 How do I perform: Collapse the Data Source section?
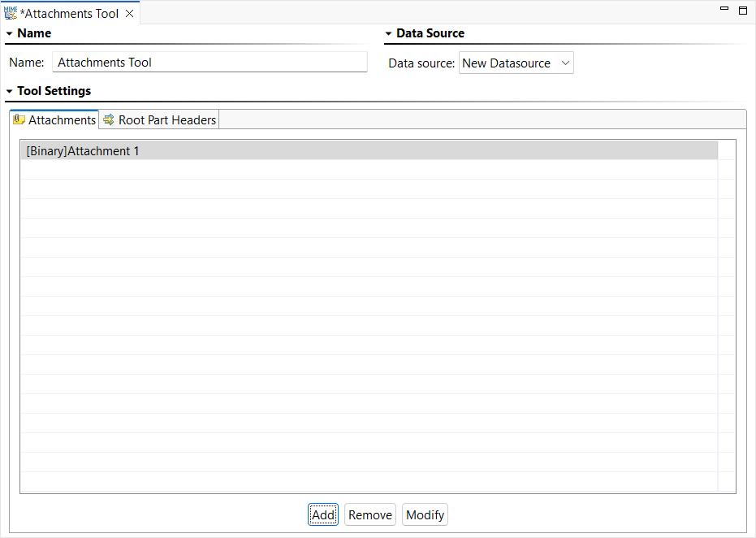point(388,34)
